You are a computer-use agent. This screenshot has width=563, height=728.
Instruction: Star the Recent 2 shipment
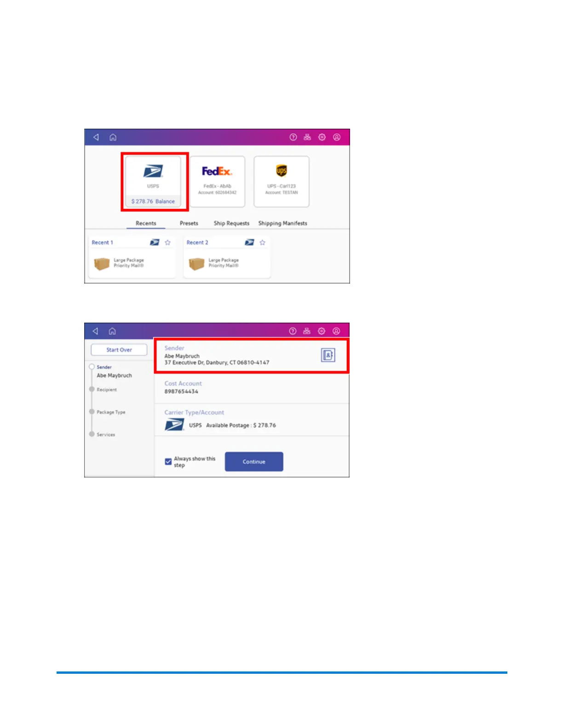coord(263,242)
